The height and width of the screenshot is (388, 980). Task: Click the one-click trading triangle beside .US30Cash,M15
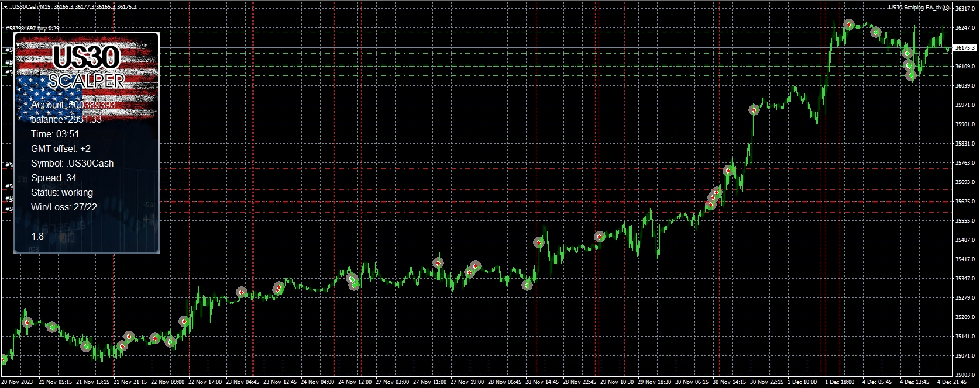coord(5,6)
